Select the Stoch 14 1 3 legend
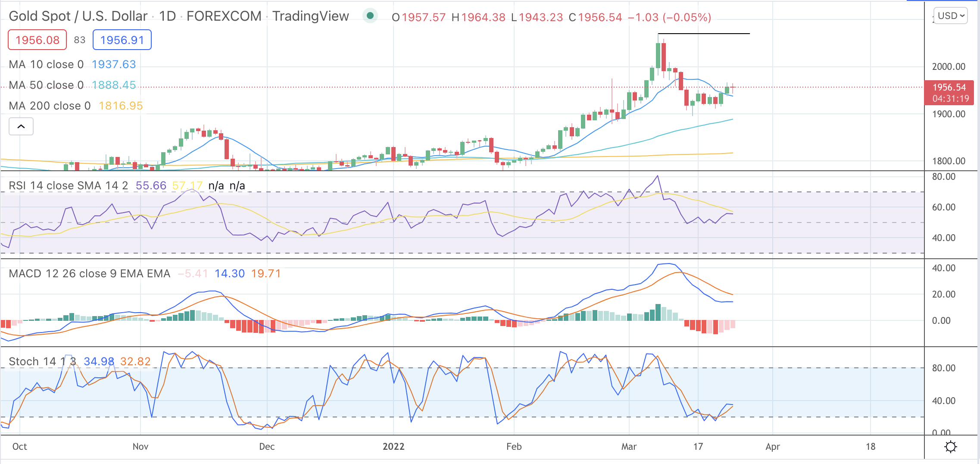980x464 pixels. 42,361
